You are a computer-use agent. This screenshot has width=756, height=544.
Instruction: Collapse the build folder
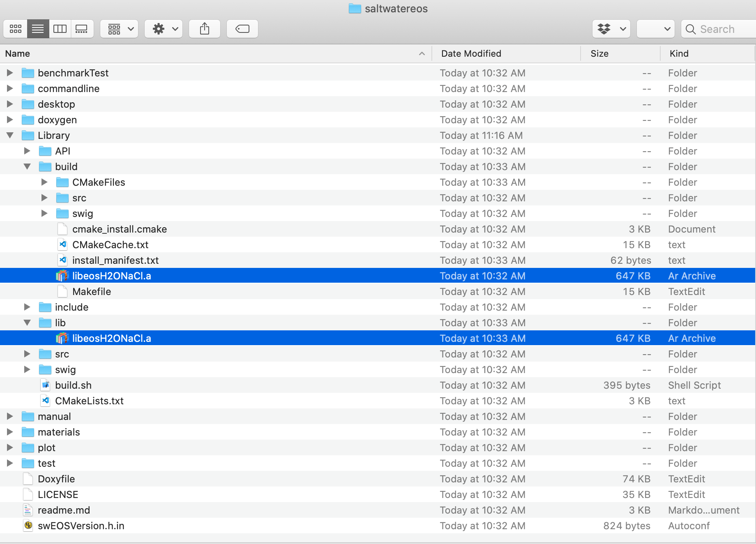[x=27, y=166]
